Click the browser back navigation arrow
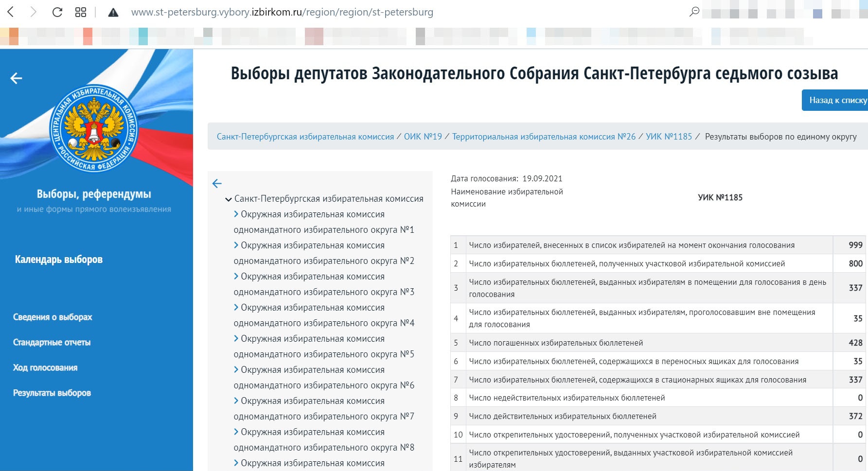Image resolution: width=868 pixels, height=471 pixels. pos(11,12)
